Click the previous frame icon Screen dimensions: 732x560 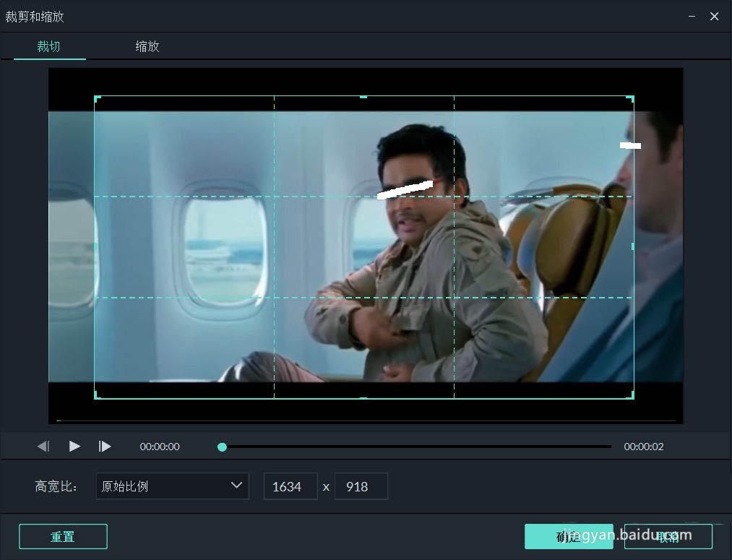coord(43,446)
